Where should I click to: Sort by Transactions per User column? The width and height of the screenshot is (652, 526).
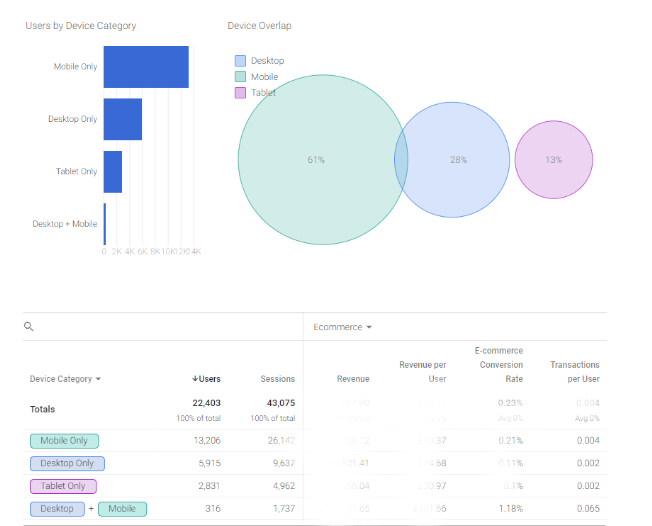click(x=575, y=372)
